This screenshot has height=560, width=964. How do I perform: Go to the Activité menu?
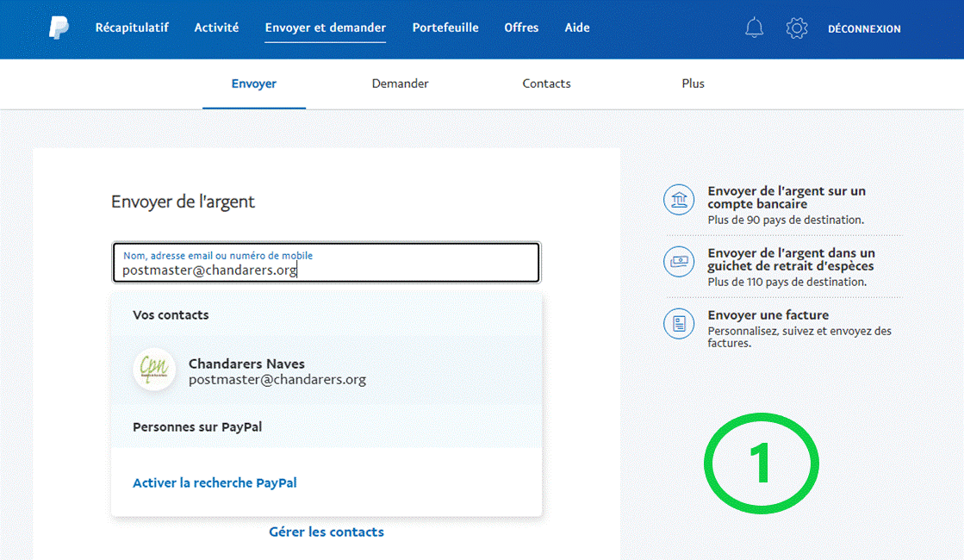click(x=216, y=28)
